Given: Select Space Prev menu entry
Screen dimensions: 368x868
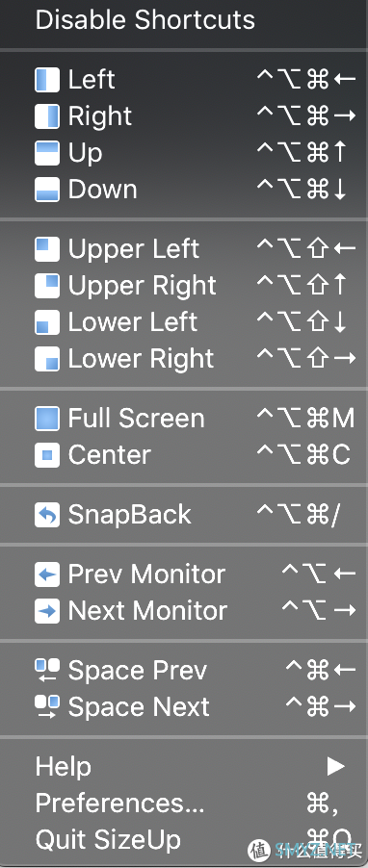Looking at the screenshot, I should tap(184, 671).
